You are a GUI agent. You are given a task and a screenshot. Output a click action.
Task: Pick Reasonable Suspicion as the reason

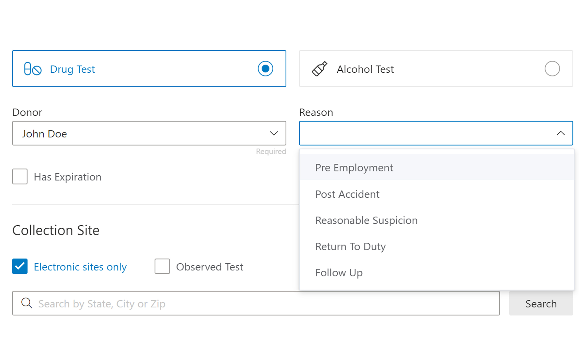(437, 220)
